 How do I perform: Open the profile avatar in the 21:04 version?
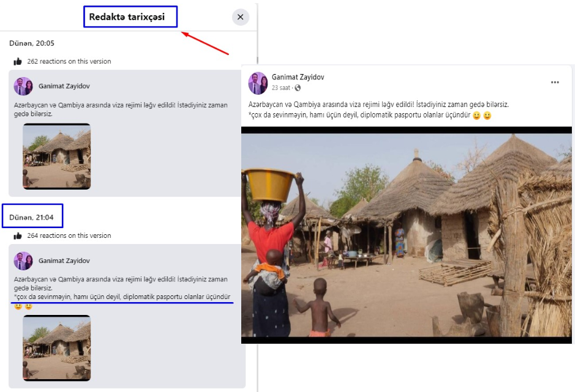[x=23, y=261]
